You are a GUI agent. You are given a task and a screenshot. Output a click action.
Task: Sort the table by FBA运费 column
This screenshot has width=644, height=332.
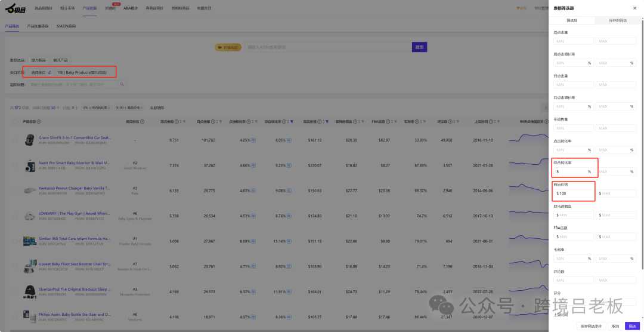pos(392,121)
